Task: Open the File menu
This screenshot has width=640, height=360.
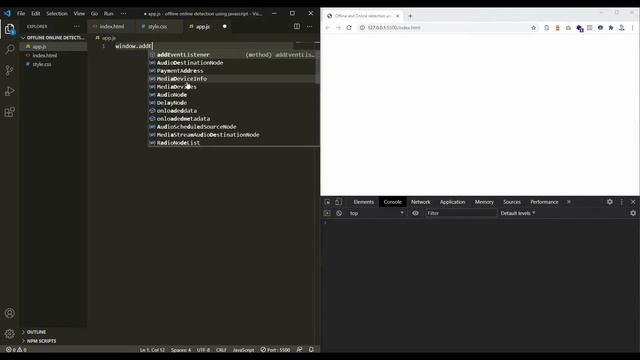Action: (21, 13)
